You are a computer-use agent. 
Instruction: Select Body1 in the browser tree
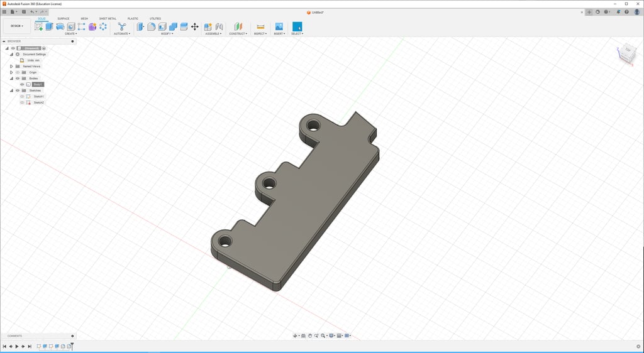point(38,84)
